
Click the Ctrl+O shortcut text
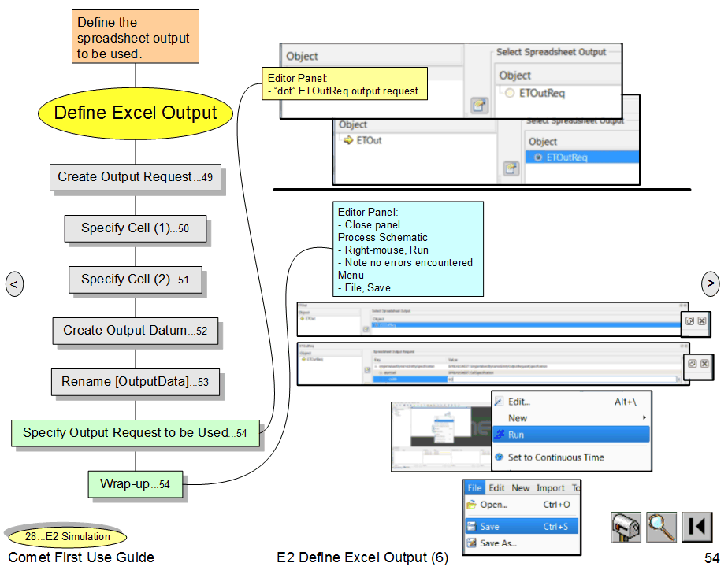coord(556,505)
